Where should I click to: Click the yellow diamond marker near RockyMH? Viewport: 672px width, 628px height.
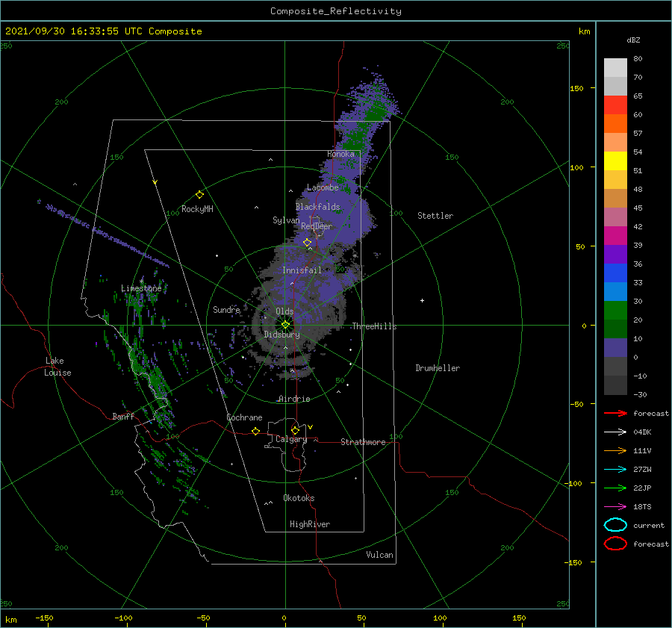[x=199, y=195]
